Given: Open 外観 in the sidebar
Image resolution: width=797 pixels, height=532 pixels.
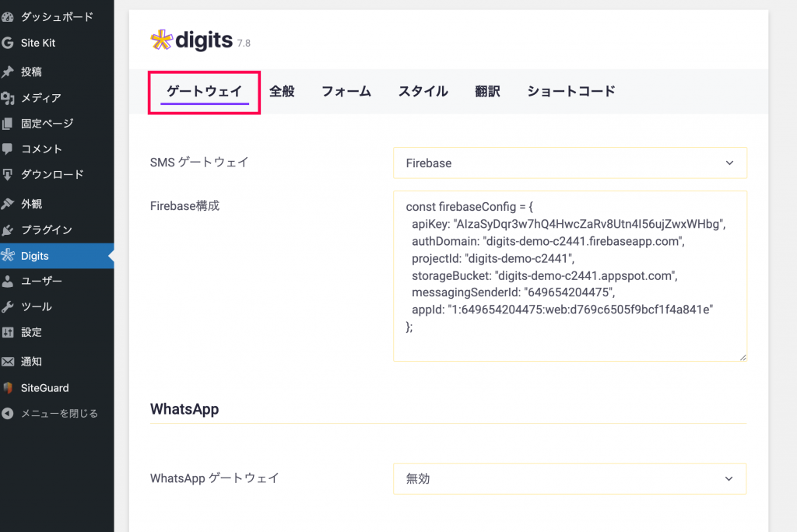Looking at the screenshot, I should pos(57,204).
